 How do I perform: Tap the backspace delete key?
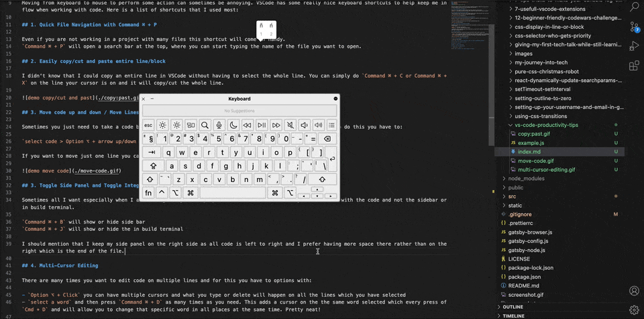pos(327,138)
